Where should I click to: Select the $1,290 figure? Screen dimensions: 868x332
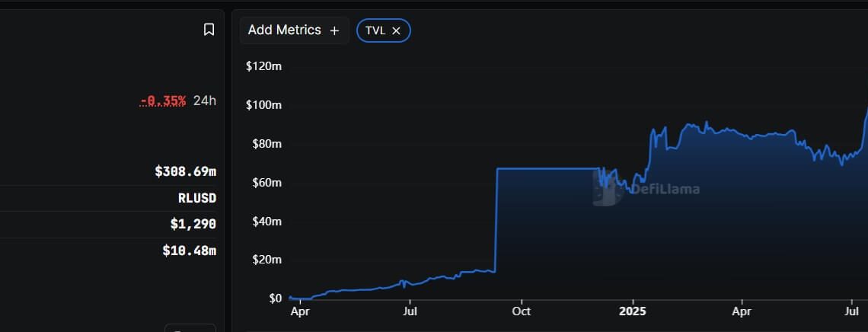(x=193, y=224)
